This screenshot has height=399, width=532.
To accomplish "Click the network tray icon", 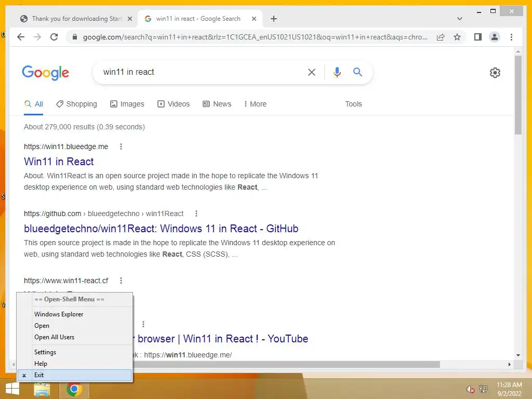I will coord(483,389).
